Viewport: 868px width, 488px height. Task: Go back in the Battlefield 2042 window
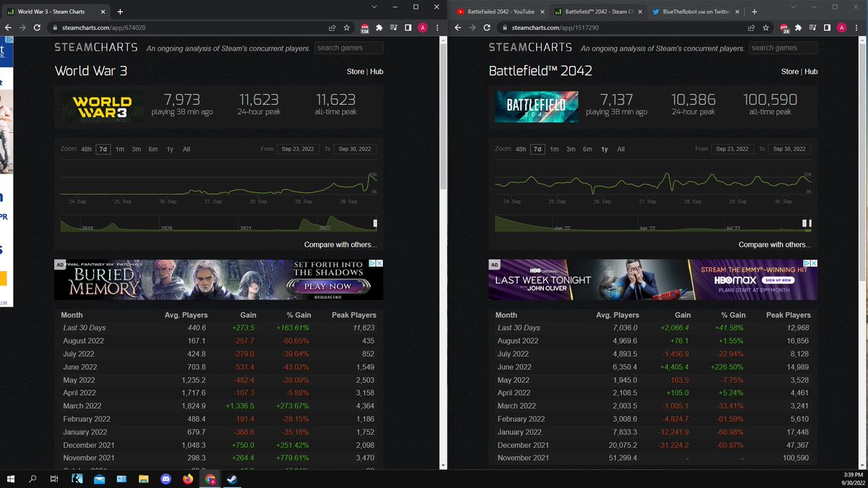pos(459,27)
